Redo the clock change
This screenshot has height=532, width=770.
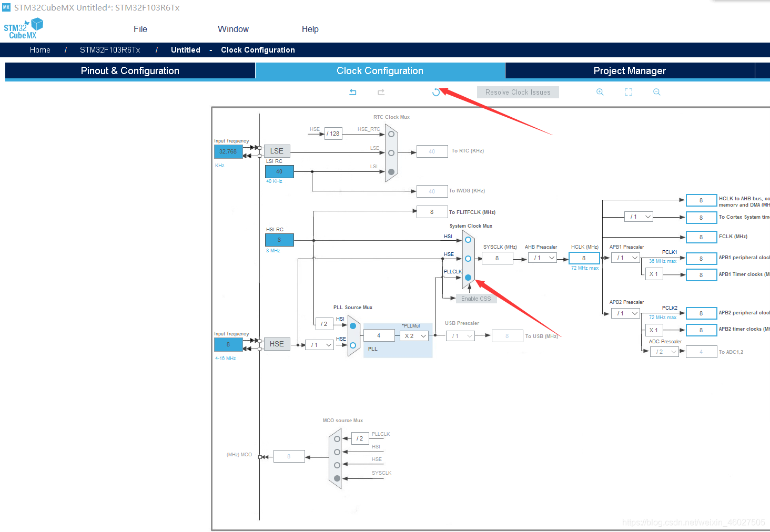click(381, 92)
